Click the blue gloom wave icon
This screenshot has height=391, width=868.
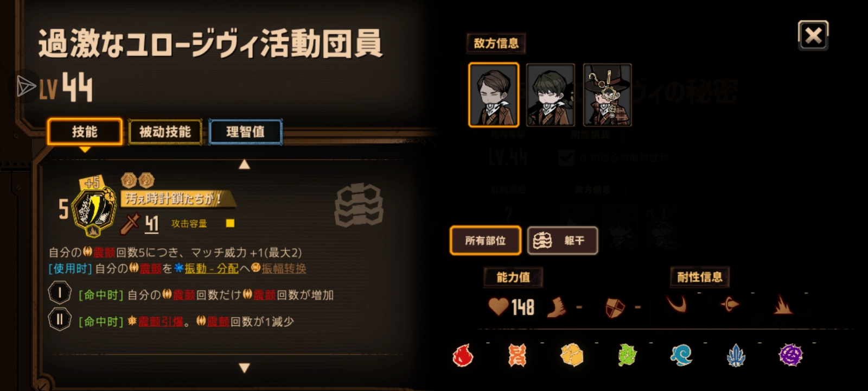point(681,356)
